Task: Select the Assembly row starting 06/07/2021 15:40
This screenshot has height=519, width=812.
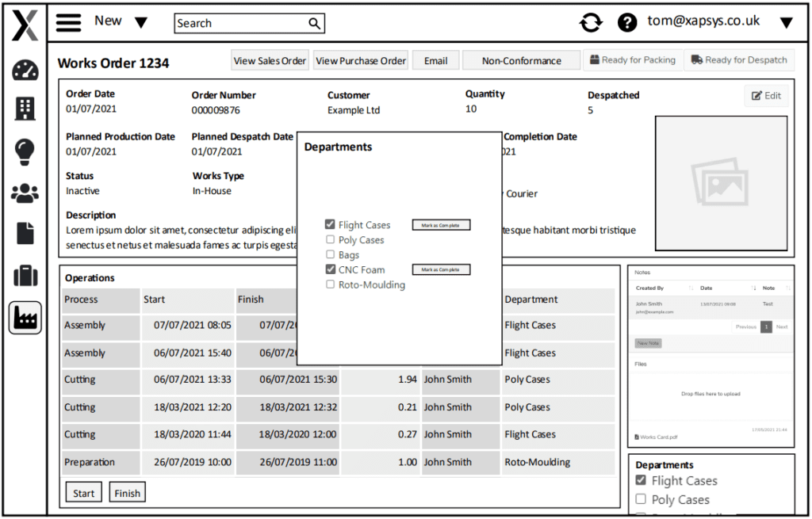Action: (x=338, y=353)
